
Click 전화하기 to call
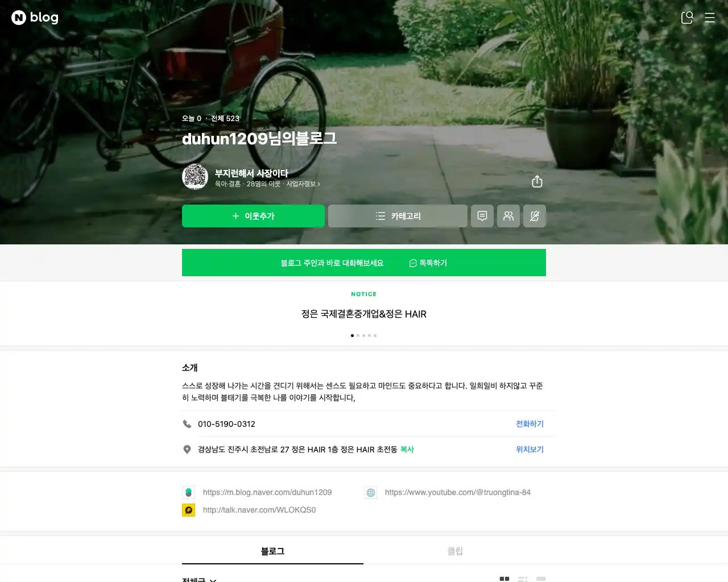(530, 424)
